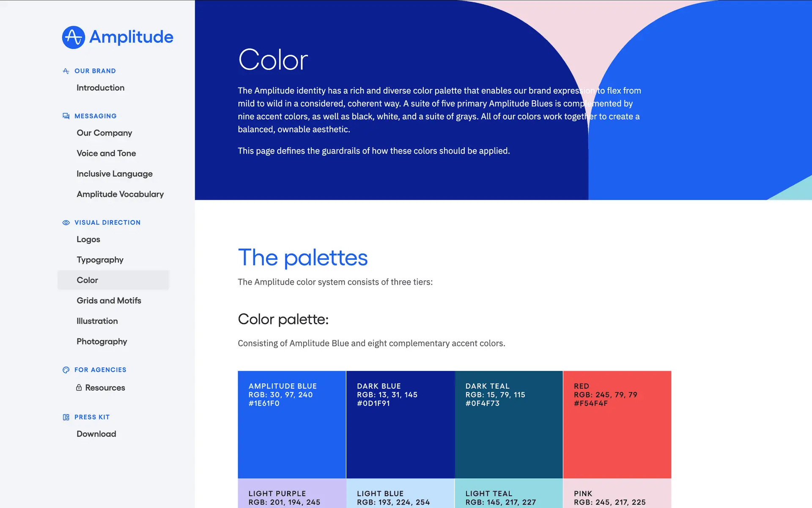The width and height of the screenshot is (812, 508).
Task: Click the Download link under Press Kit
Action: 96,434
